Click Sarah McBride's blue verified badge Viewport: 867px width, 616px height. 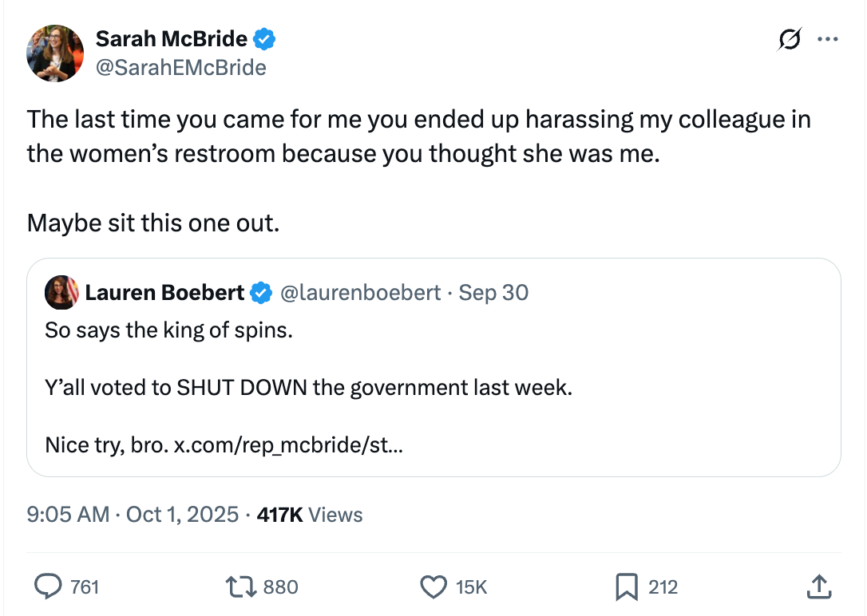point(265,38)
